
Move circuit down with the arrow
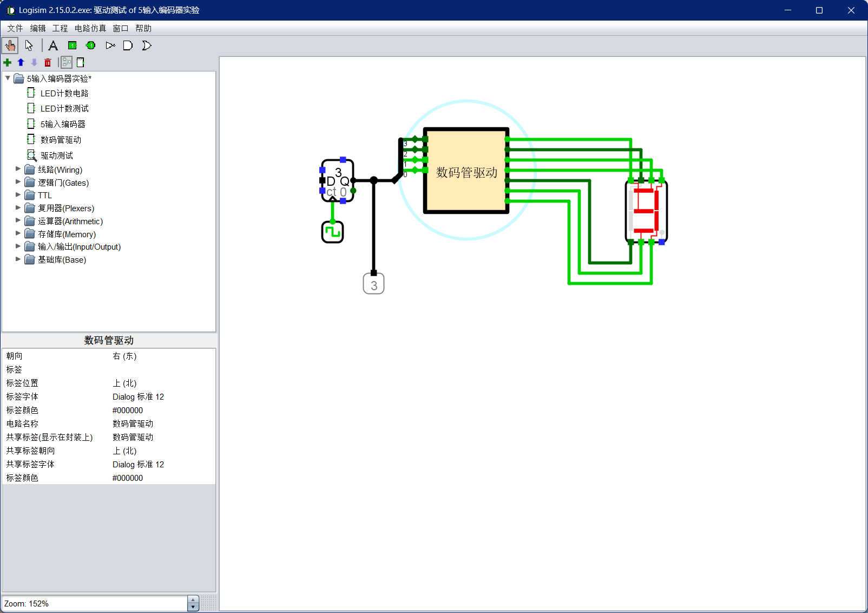(34, 62)
